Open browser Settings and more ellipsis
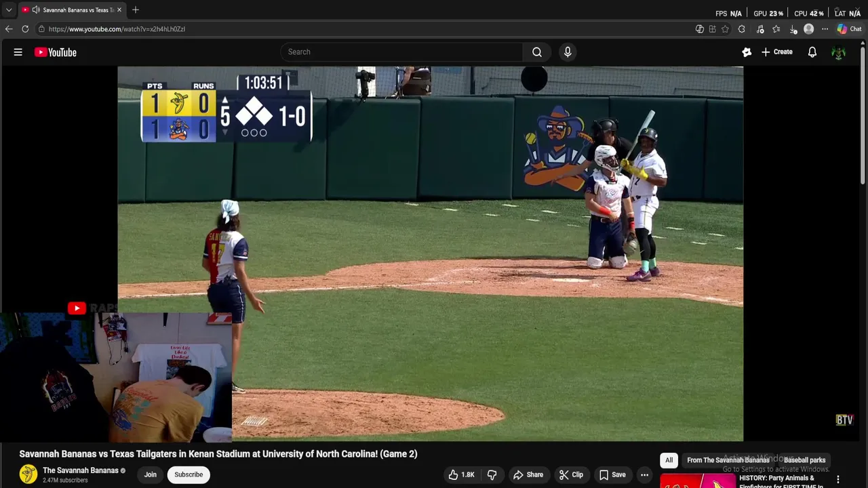Screen dimensions: 868x488 (x=825, y=29)
